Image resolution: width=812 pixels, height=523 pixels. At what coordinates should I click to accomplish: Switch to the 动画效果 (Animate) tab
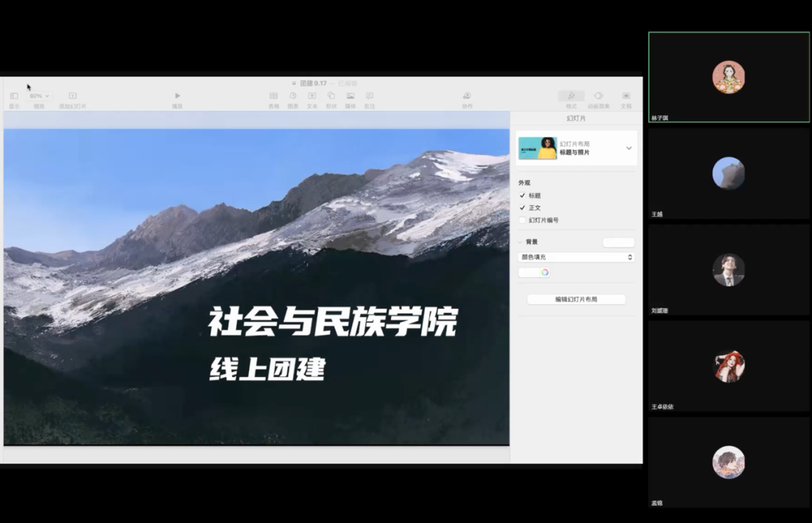(x=598, y=96)
